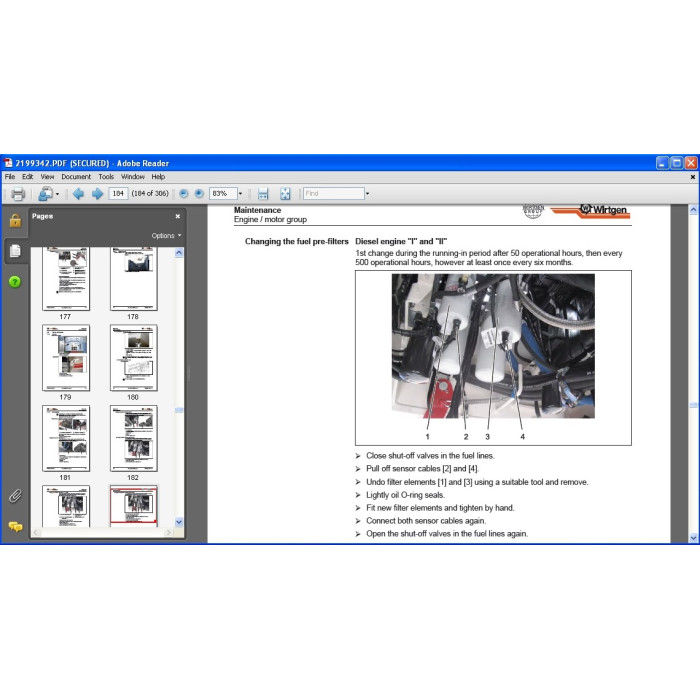Click the scrolling pages fit-width icon
This screenshot has height=700, width=700.
tap(263, 194)
